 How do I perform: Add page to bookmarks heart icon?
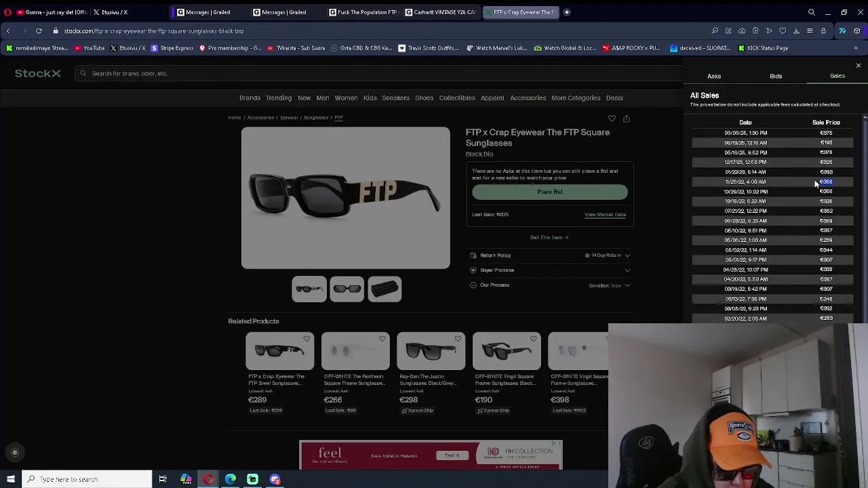(783, 30)
